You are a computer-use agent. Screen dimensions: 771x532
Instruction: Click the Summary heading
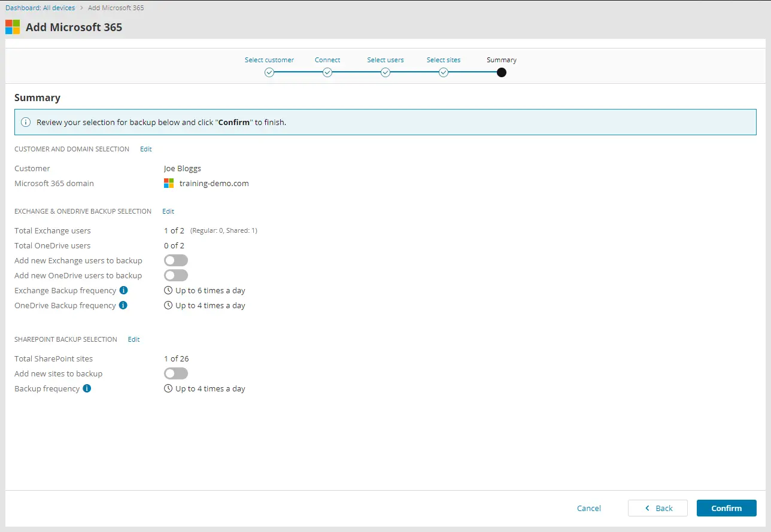click(x=37, y=98)
